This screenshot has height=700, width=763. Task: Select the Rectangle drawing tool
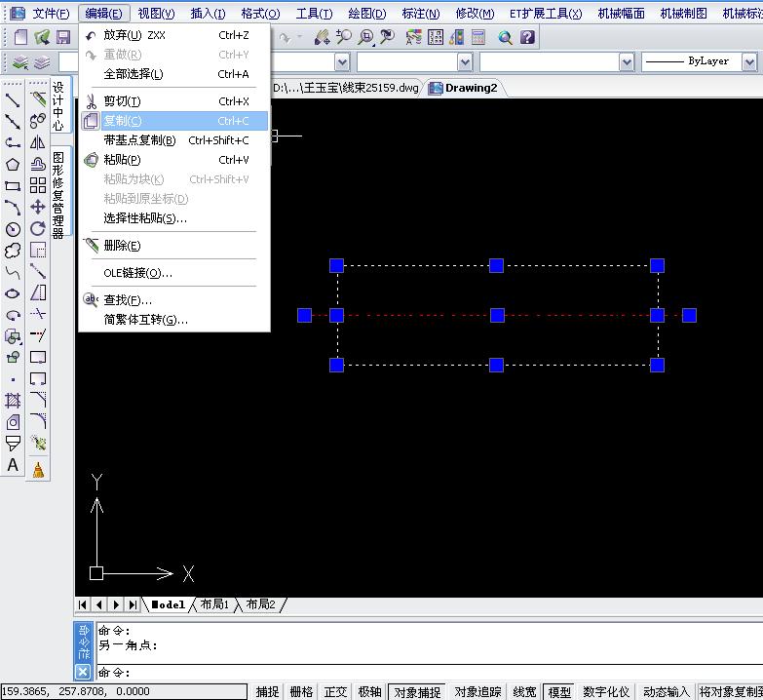[x=13, y=186]
